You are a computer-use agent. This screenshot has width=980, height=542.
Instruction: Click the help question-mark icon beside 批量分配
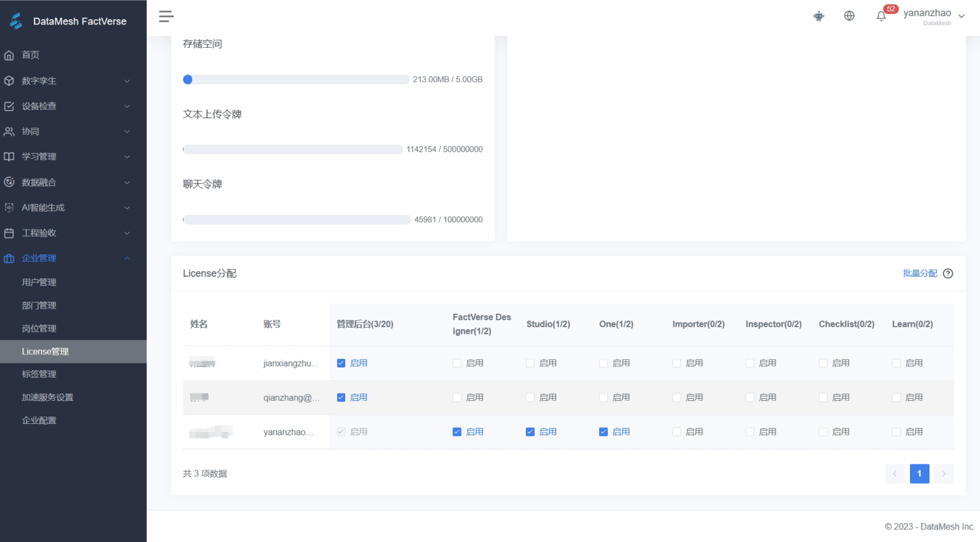coord(948,273)
